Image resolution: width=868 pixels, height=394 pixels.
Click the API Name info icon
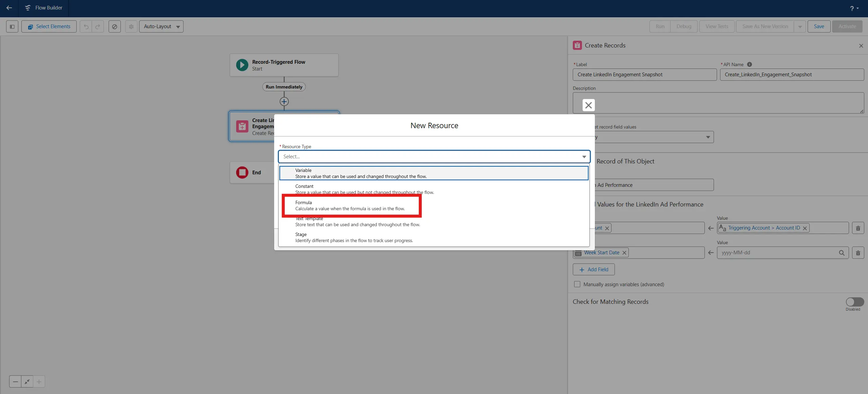750,64
